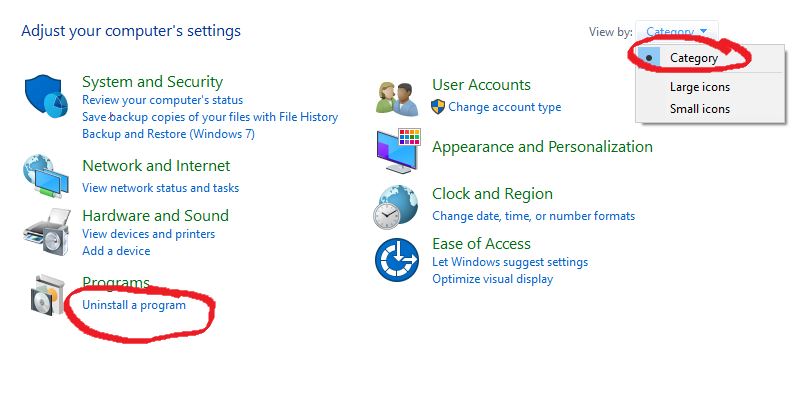Open View network status and tasks

[160, 188]
